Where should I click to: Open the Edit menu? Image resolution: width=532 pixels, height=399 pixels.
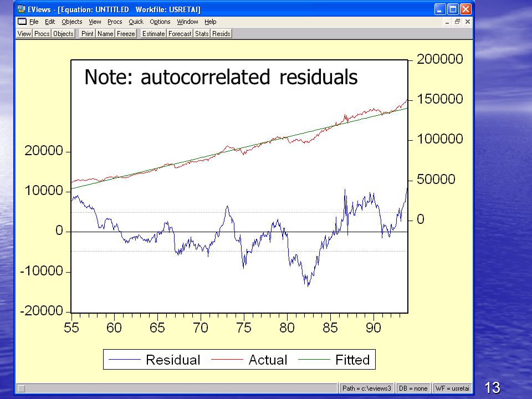49,22
